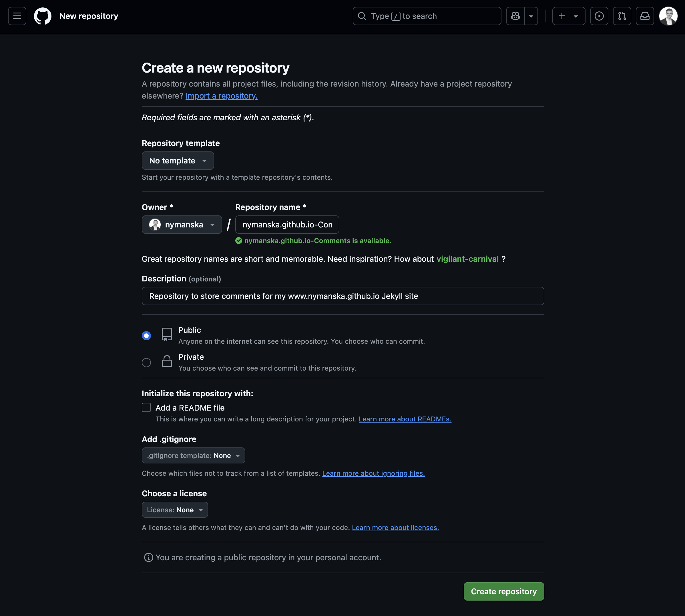685x616 pixels.
Task: Expand the No template dropdown
Action: click(178, 161)
